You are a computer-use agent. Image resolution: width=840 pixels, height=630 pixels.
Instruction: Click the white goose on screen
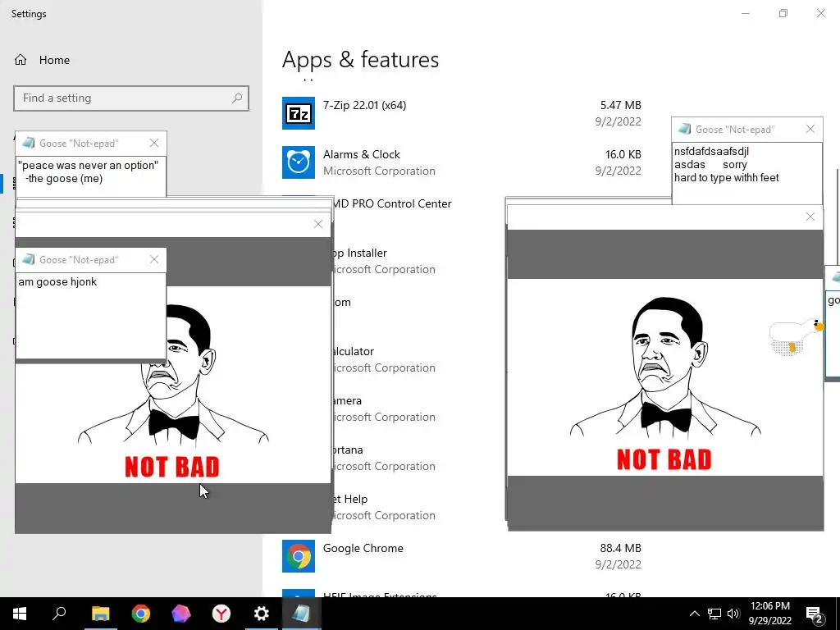pos(796,336)
